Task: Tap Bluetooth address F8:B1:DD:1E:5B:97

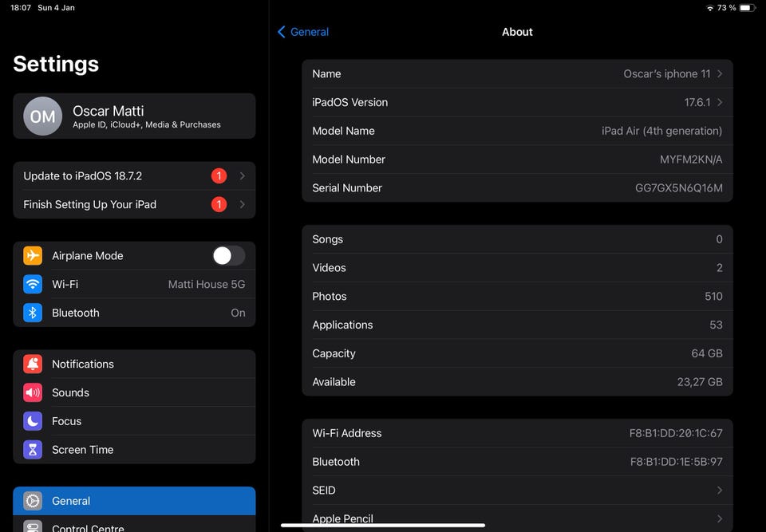Action: (677, 462)
